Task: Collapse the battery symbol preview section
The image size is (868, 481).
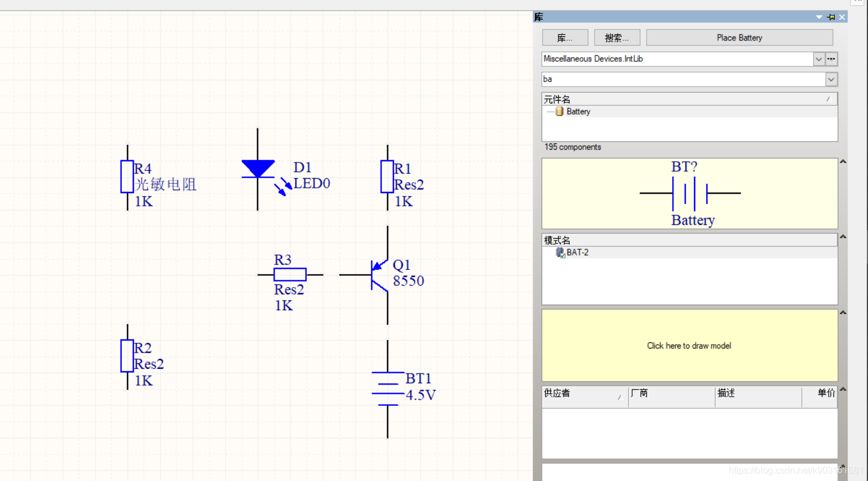Action: [843, 162]
